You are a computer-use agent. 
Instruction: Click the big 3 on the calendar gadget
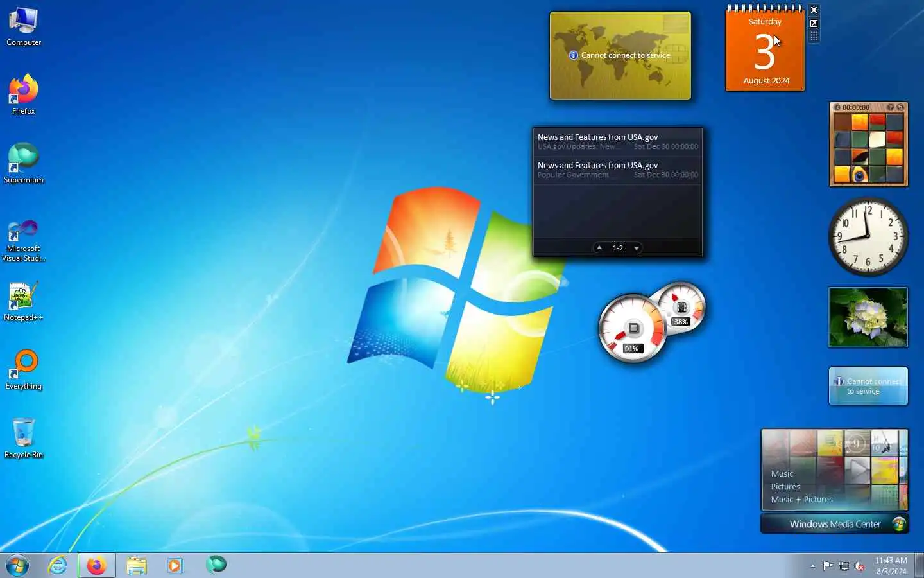tap(764, 53)
